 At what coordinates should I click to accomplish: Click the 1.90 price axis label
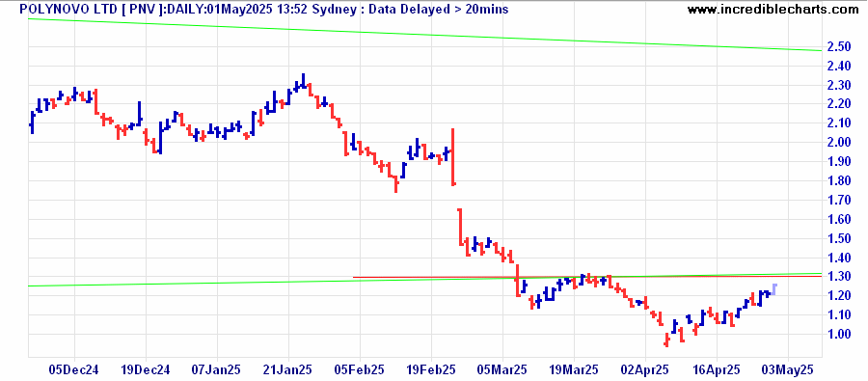click(839, 162)
